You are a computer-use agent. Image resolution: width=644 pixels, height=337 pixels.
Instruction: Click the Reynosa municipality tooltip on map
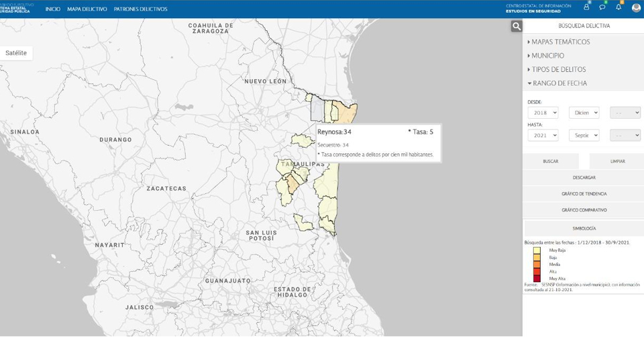[x=377, y=142]
